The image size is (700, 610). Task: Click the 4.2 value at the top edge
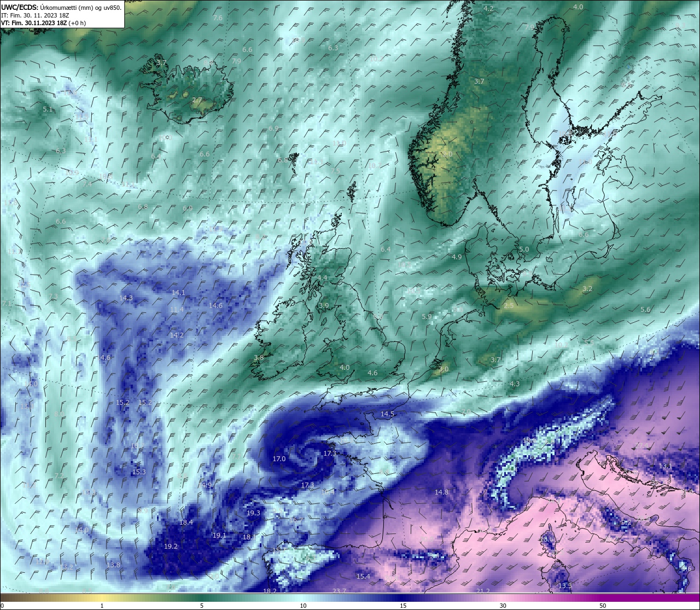click(488, 9)
